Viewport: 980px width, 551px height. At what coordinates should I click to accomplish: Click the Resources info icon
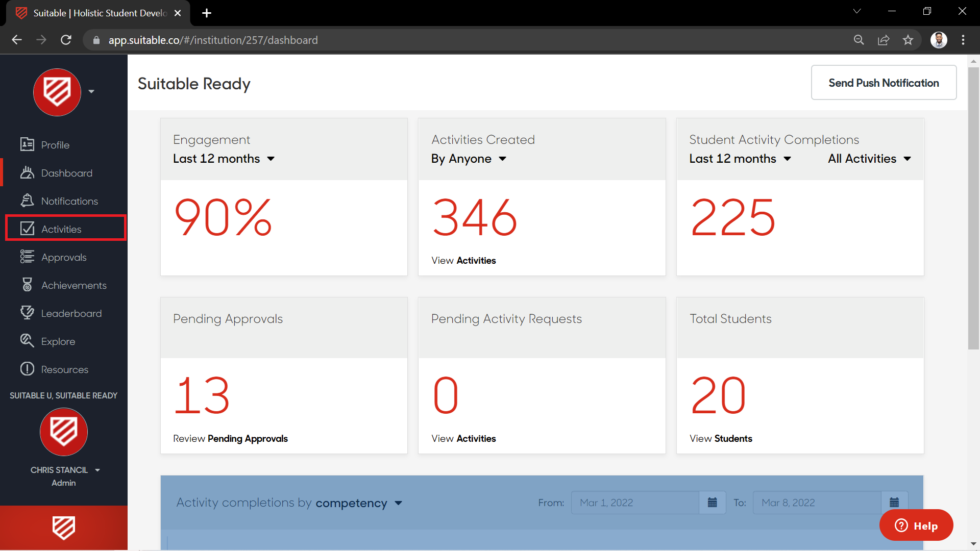pos(27,369)
